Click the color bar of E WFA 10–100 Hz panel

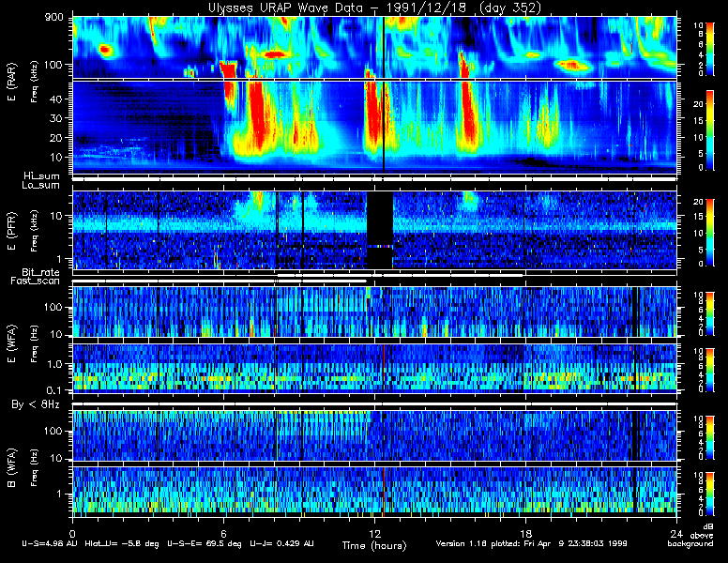(709, 313)
